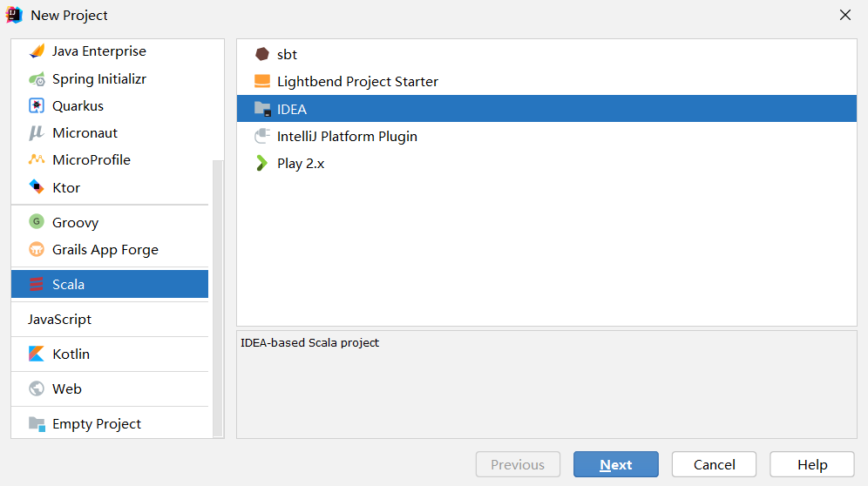This screenshot has height=486, width=868.
Task: Click the Cancel button
Action: pyautogui.click(x=714, y=464)
